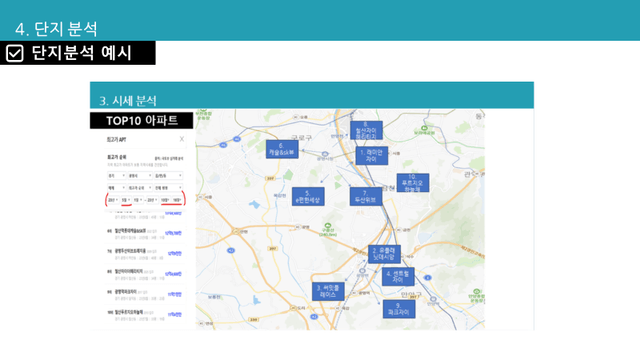Open the last dropdown in the date row

click(x=177, y=200)
